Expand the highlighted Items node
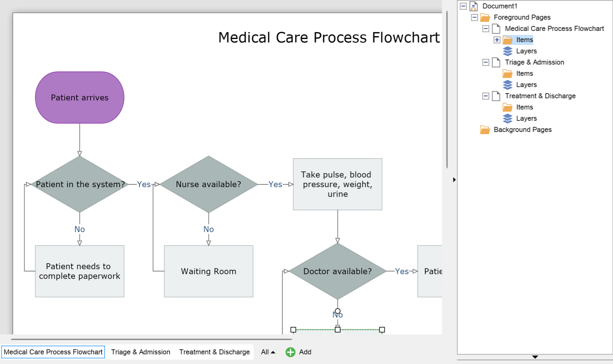Image resolution: width=613 pixels, height=364 pixels. point(497,40)
